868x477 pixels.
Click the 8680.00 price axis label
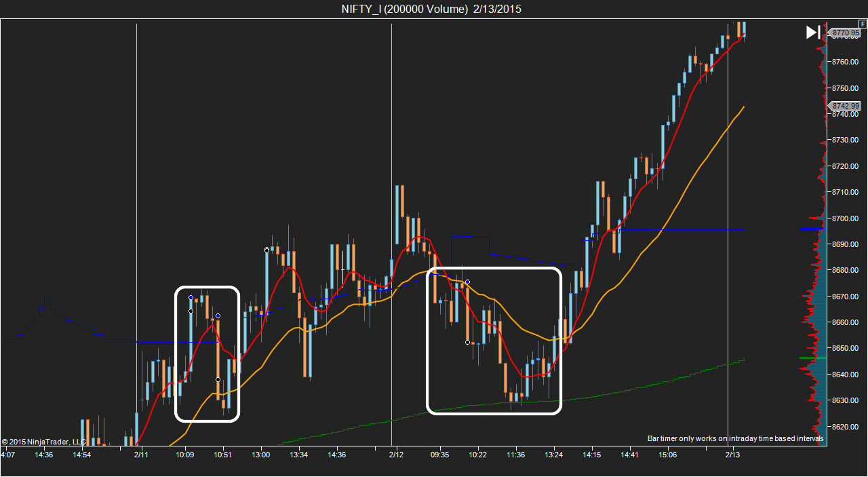(845, 270)
